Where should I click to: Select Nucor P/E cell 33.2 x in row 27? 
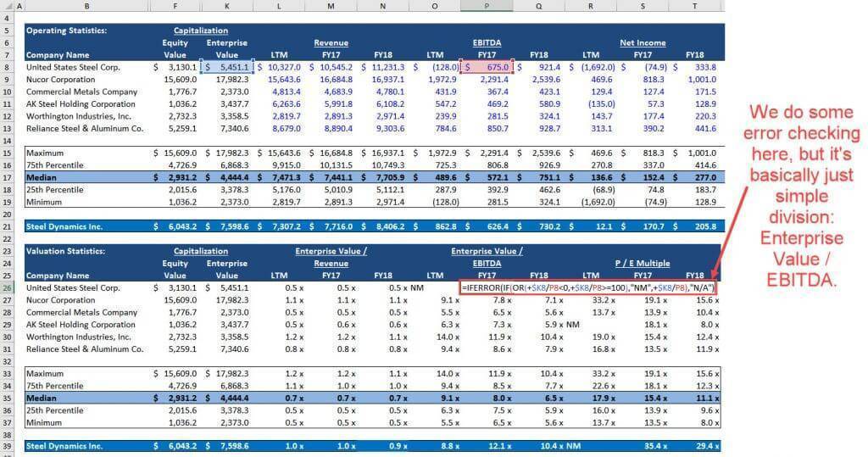(x=591, y=300)
